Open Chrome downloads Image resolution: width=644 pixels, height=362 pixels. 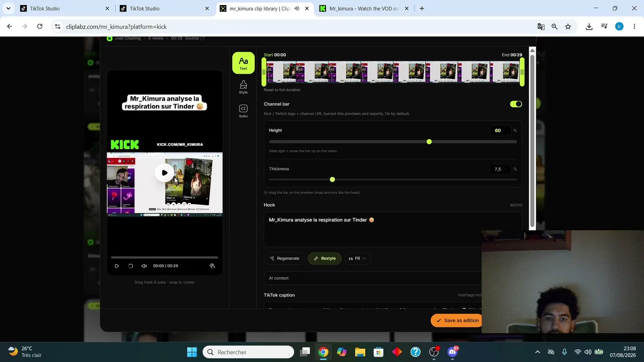589,27
